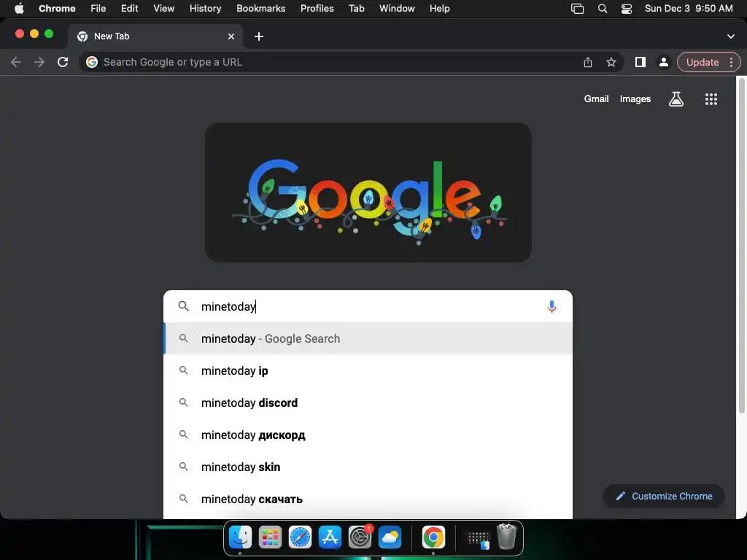747x560 pixels.
Task: Open the profile avatar menu
Action: pos(663,62)
